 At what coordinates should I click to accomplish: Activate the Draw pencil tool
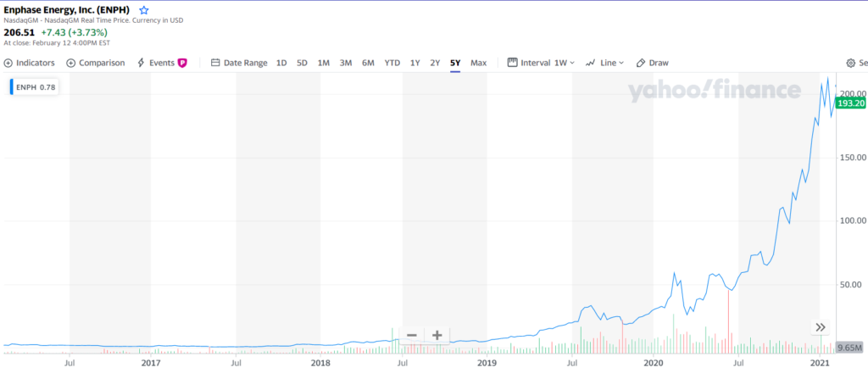(x=652, y=63)
